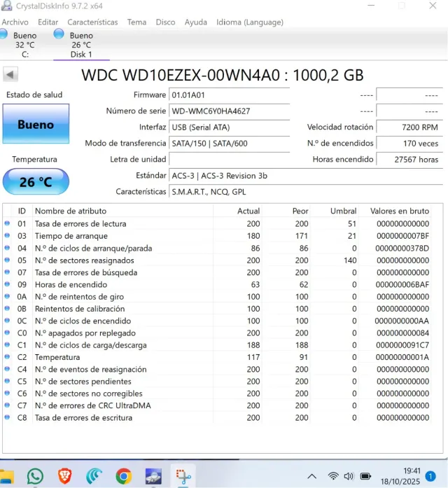The height and width of the screenshot is (488, 448).
Task: Select attribute name N.º de errores de CRC UltraDMA
Action: (92, 405)
